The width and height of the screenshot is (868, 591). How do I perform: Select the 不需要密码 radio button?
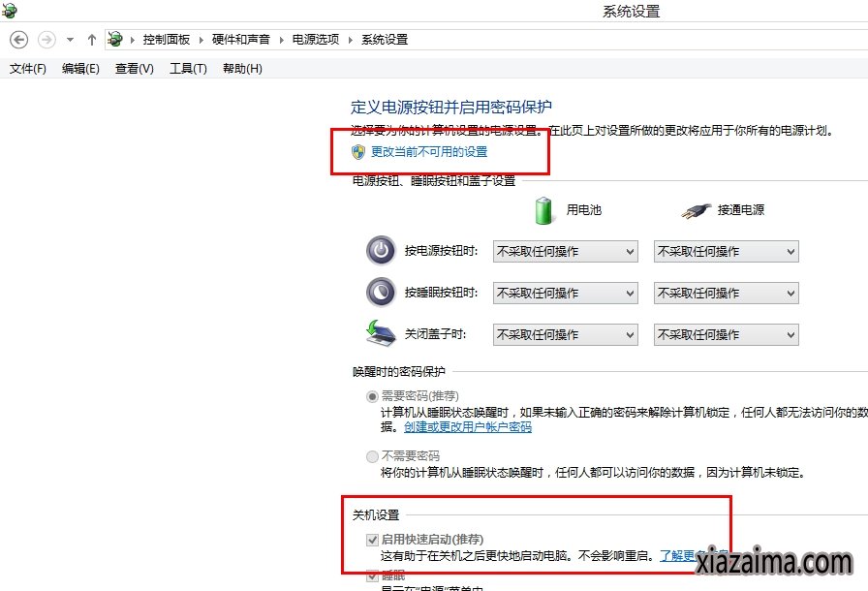373,456
